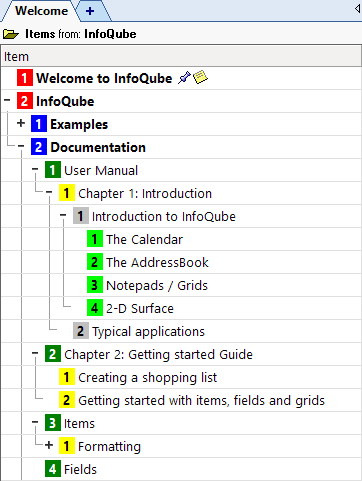
Task: Click the pin icon beside Welcome to InfoQube
Action: point(184,78)
